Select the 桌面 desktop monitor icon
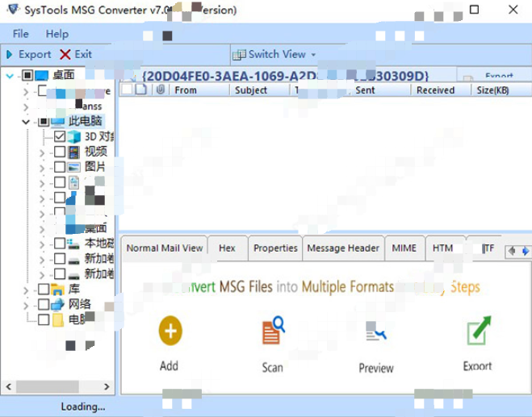The height and width of the screenshot is (417, 532). point(42,75)
